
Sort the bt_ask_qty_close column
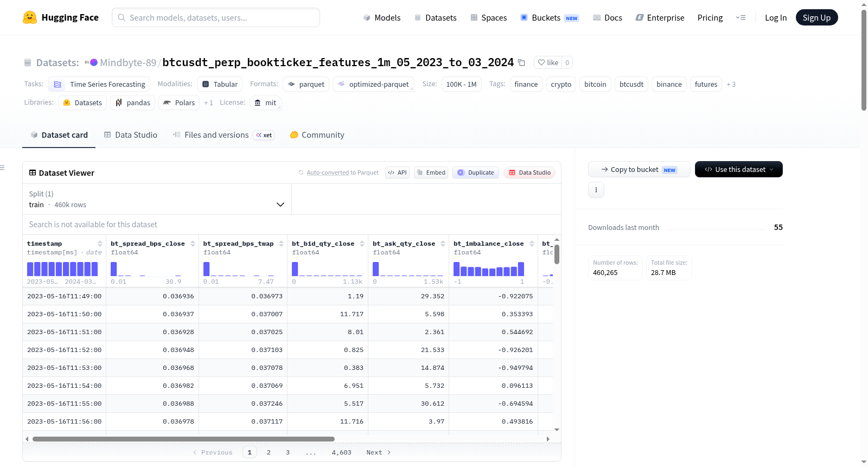tap(443, 244)
